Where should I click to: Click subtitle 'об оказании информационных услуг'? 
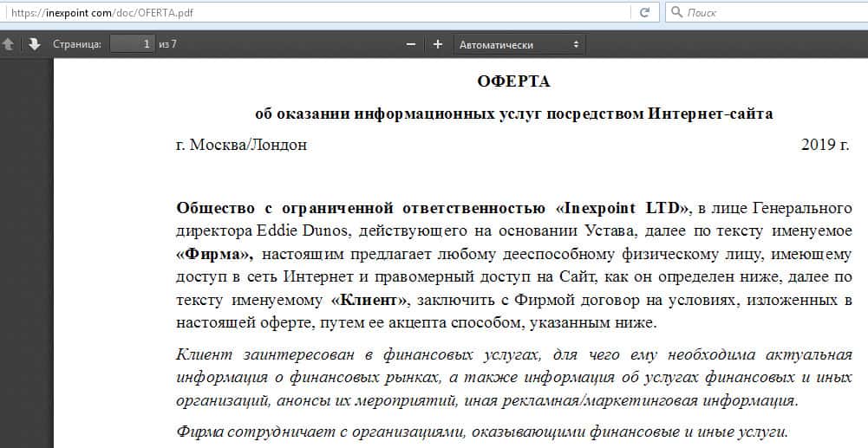tap(399, 114)
